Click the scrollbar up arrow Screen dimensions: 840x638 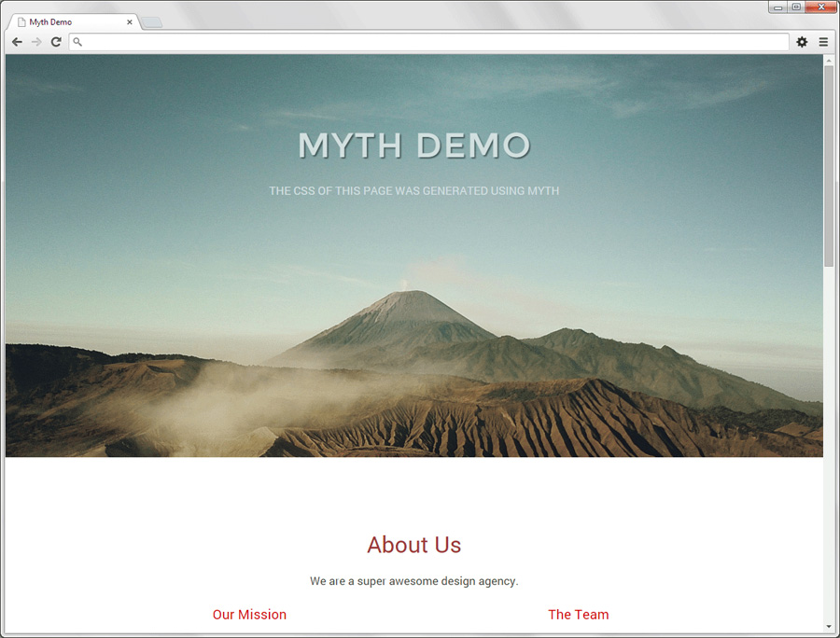click(830, 59)
